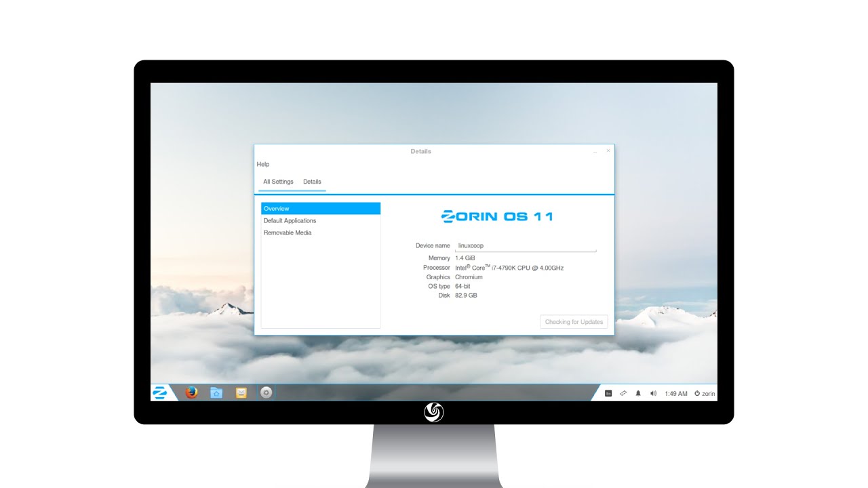Screen dimensions: 868x488
Task: Show notifications via bell icon
Action: (638, 393)
